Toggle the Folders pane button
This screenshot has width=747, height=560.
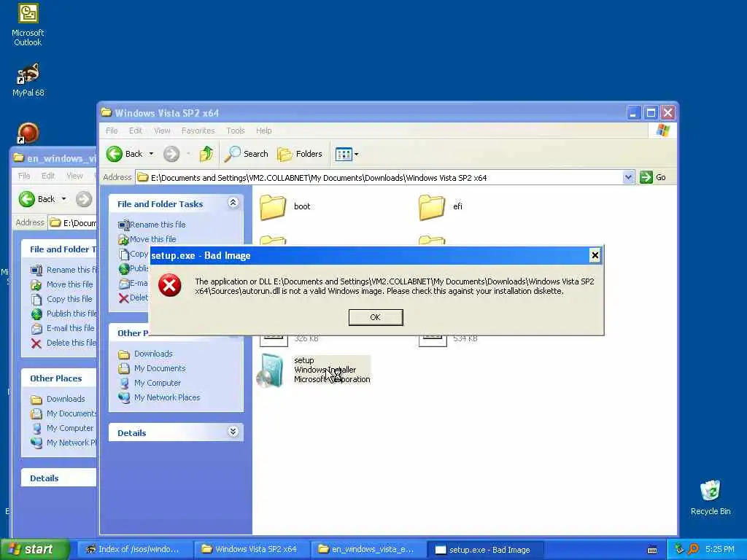coord(300,154)
